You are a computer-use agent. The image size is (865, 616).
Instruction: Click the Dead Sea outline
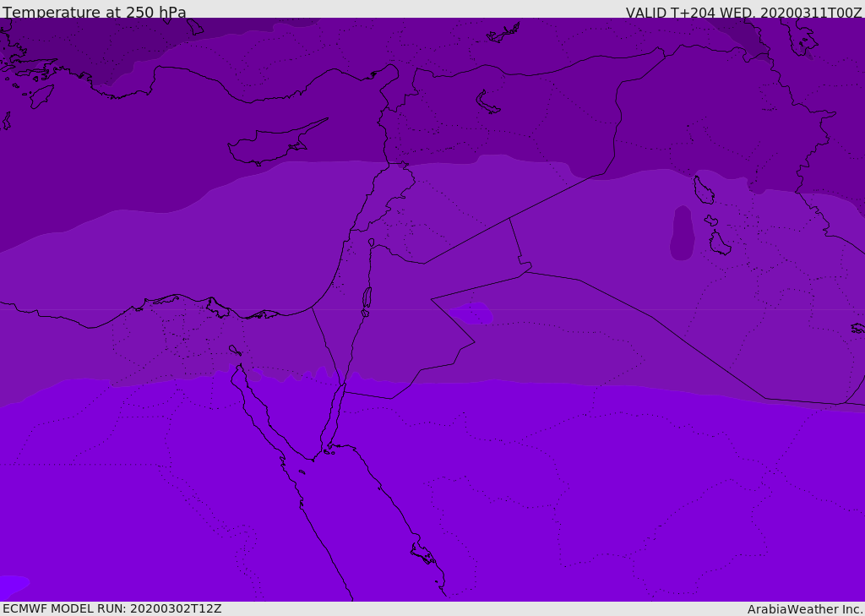[x=367, y=298]
